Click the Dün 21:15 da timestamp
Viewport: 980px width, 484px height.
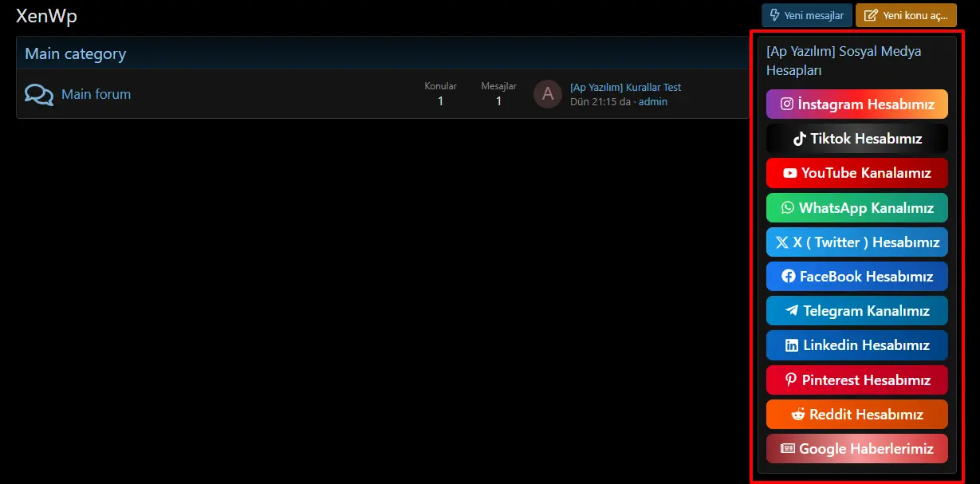(600, 102)
